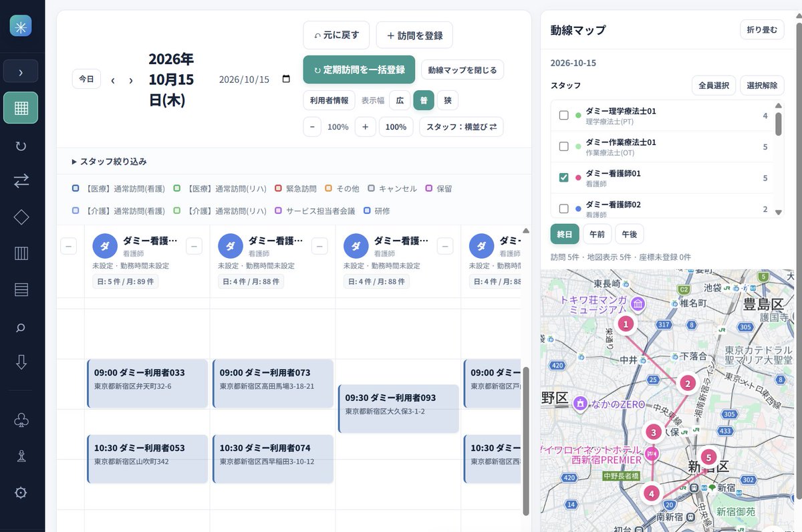Check the ダミー理学療法士01 staff checkbox

click(x=563, y=116)
